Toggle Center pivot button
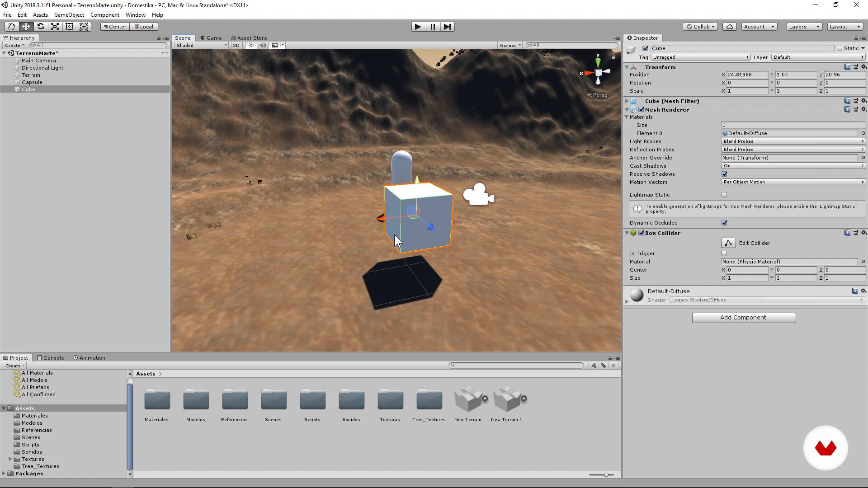The width and height of the screenshot is (868, 488). click(115, 27)
